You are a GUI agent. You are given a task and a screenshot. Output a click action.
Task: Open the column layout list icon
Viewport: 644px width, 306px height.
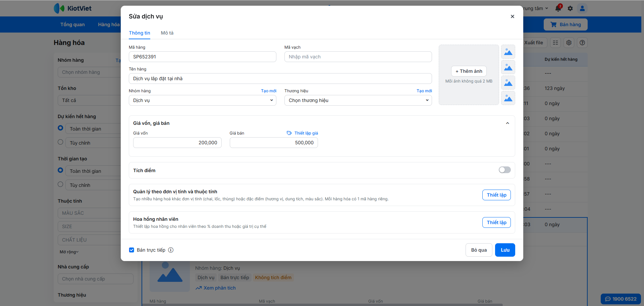[x=555, y=43]
